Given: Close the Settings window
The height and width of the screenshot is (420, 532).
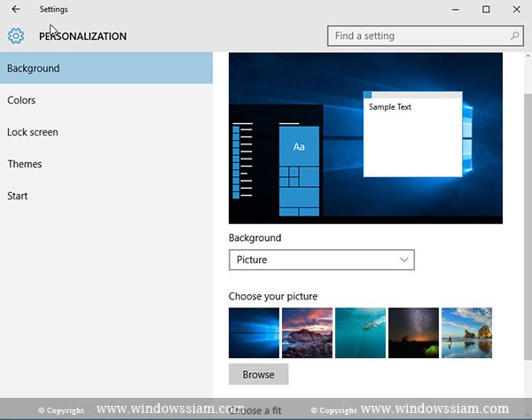Looking at the screenshot, I should (516, 10).
